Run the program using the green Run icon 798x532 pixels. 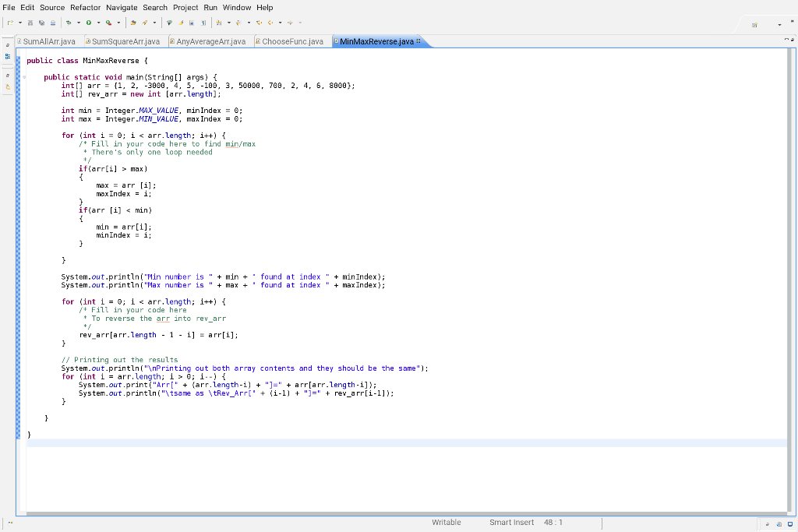(89, 23)
